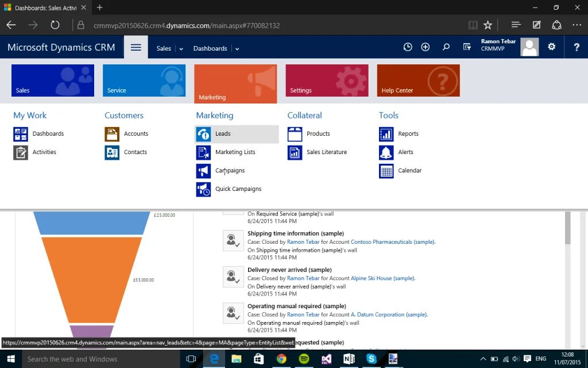Select the Service module tile
The image size is (588, 368).
(x=144, y=80)
